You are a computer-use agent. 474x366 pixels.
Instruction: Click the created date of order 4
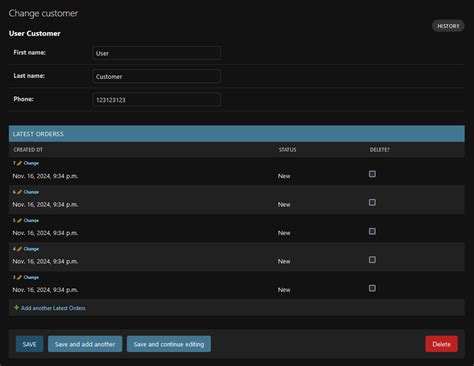(x=45, y=262)
